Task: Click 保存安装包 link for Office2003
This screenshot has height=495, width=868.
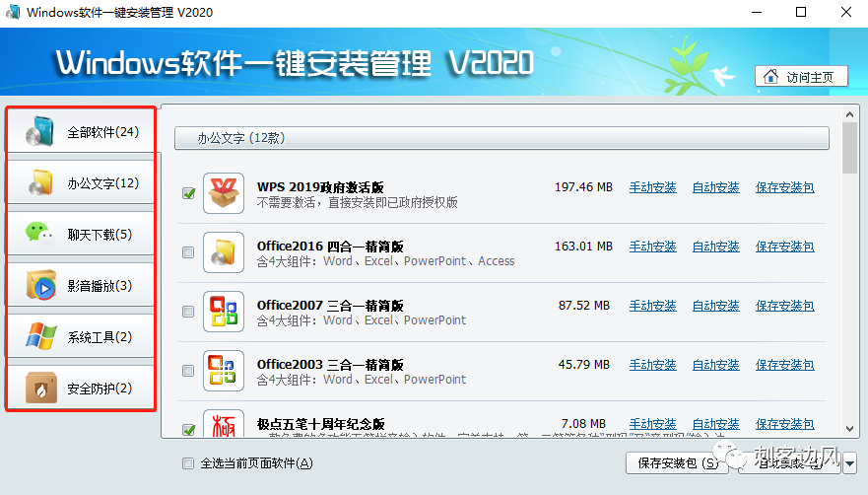Action: pyautogui.click(x=785, y=365)
